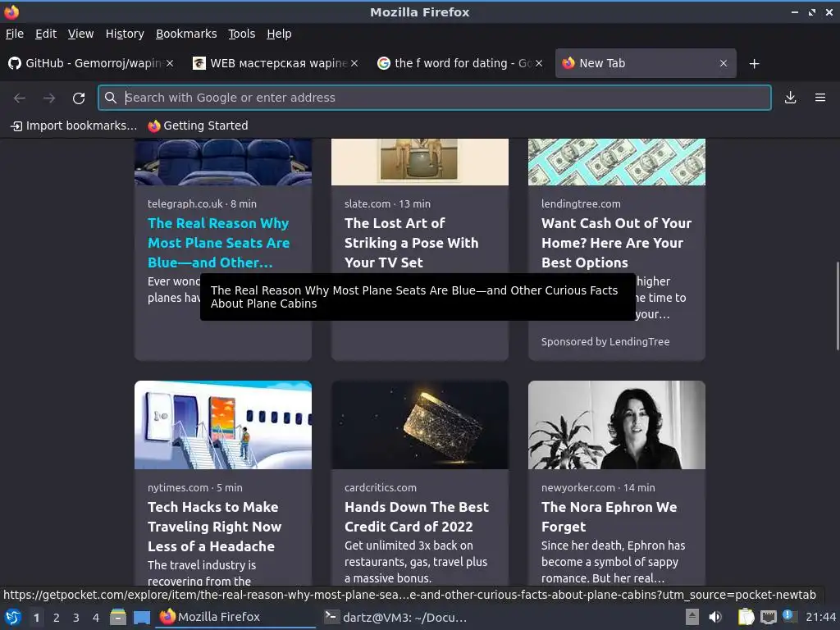Close the 'the f word for dating' tab
The image size is (840, 630).
click(539, 63)
